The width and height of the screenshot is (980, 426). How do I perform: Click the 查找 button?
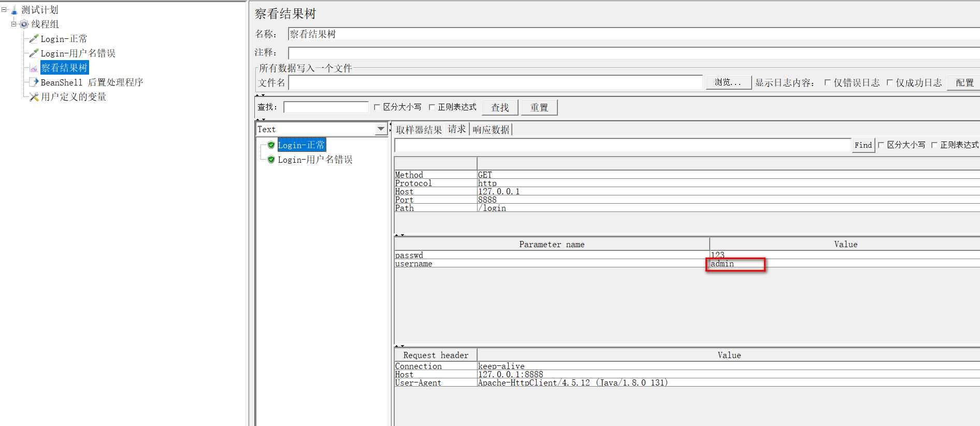point(500,107)
